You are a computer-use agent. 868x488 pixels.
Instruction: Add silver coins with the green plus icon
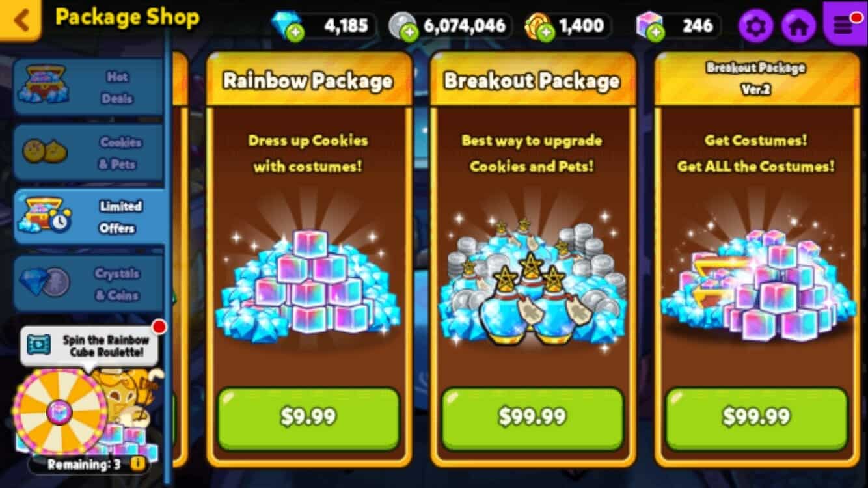point(409,33)
